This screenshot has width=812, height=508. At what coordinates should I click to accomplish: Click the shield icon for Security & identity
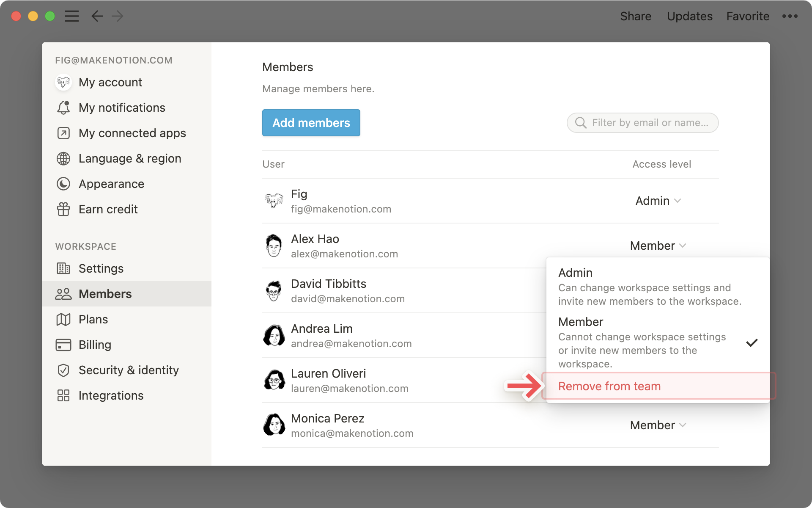[63, 370]
